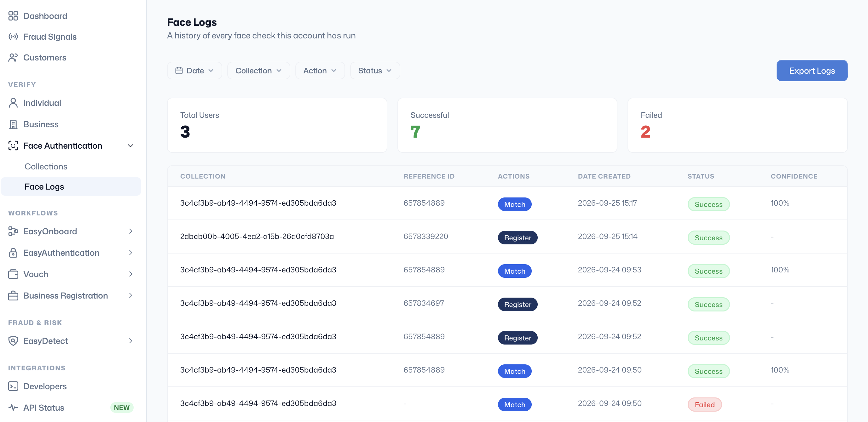
Task: Expand the Vouch submenu arrow
Action: point(130,274)
